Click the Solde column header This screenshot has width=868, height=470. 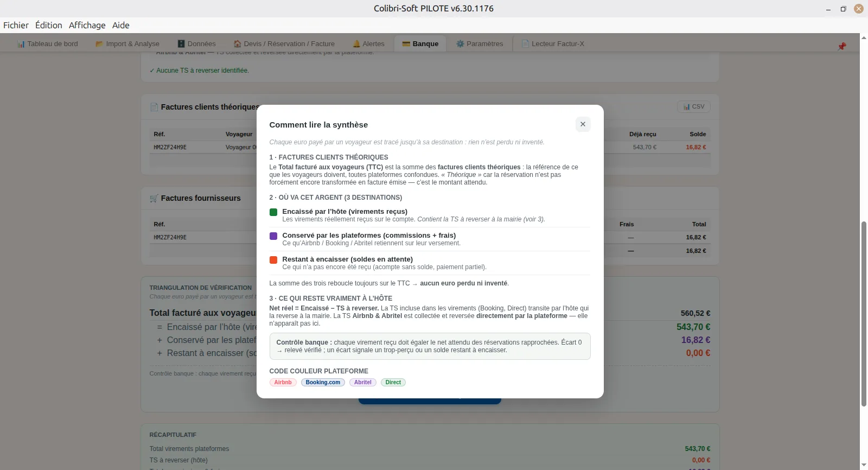pos(698,134)
